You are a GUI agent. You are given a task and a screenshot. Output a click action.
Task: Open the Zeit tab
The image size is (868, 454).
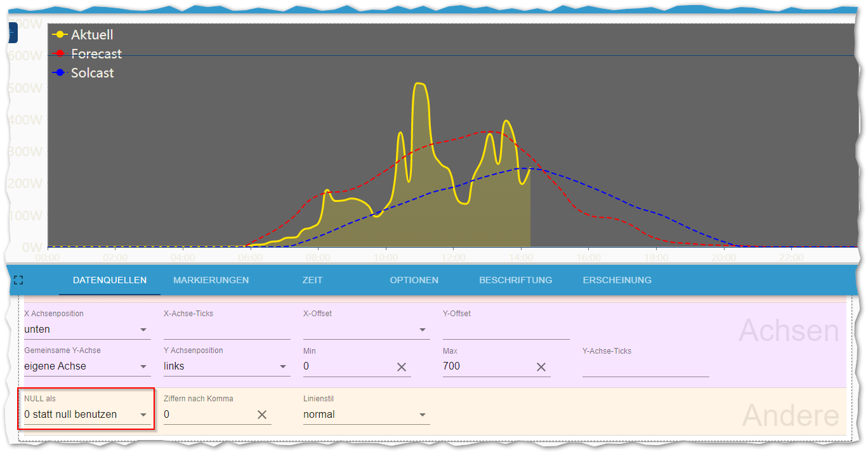tap(313, 280)
